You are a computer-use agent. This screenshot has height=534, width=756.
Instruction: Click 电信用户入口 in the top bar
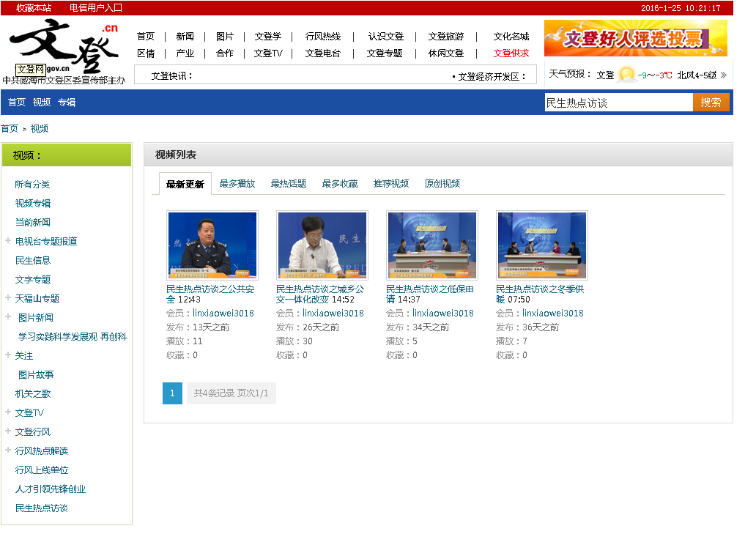(96, 8)
